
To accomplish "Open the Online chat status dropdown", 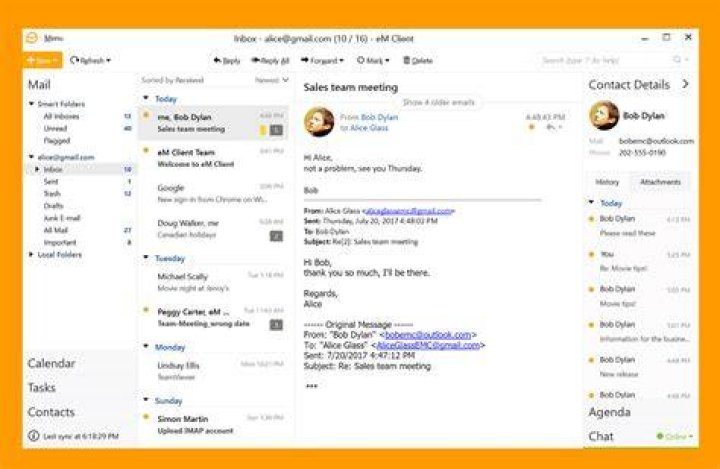I will 675,436.
